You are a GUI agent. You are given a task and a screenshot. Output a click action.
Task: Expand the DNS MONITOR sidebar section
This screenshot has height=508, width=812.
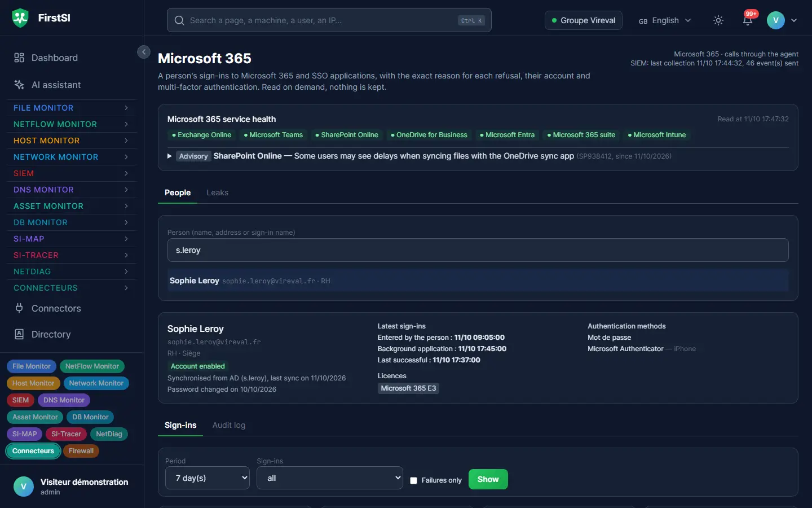tap(72, 190)
